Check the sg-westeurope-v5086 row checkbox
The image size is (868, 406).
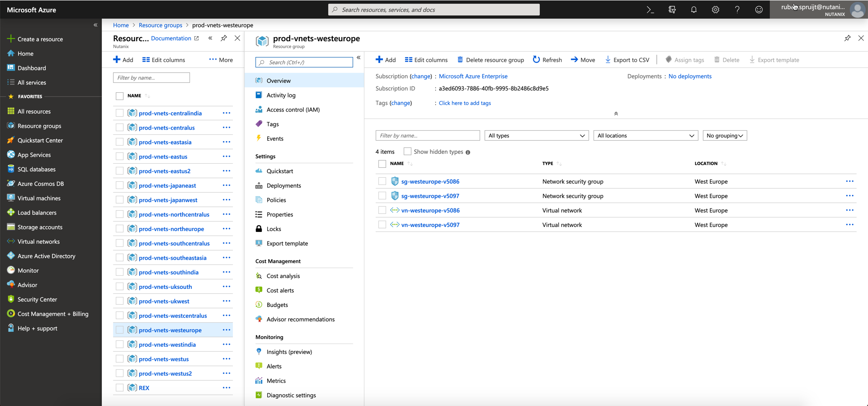click(382, 181)
